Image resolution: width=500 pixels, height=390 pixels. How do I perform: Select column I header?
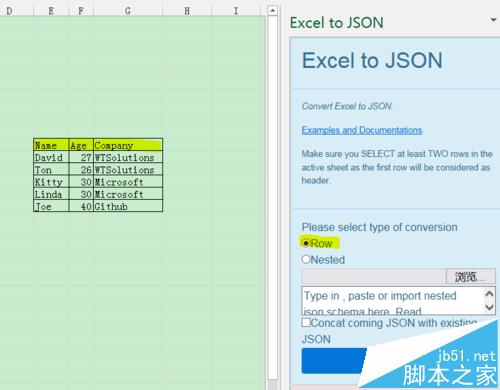click(x=236, y=11)
